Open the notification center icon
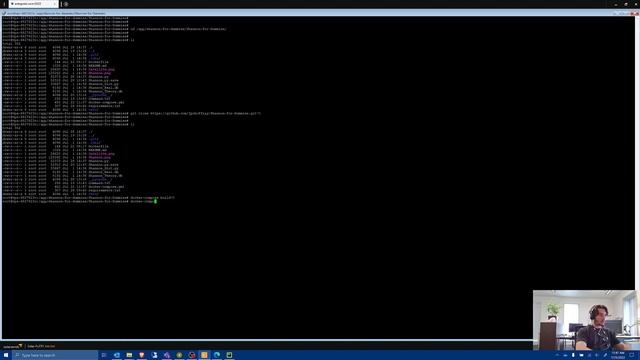Screen dimensions: 640x360 pos(632,355)
